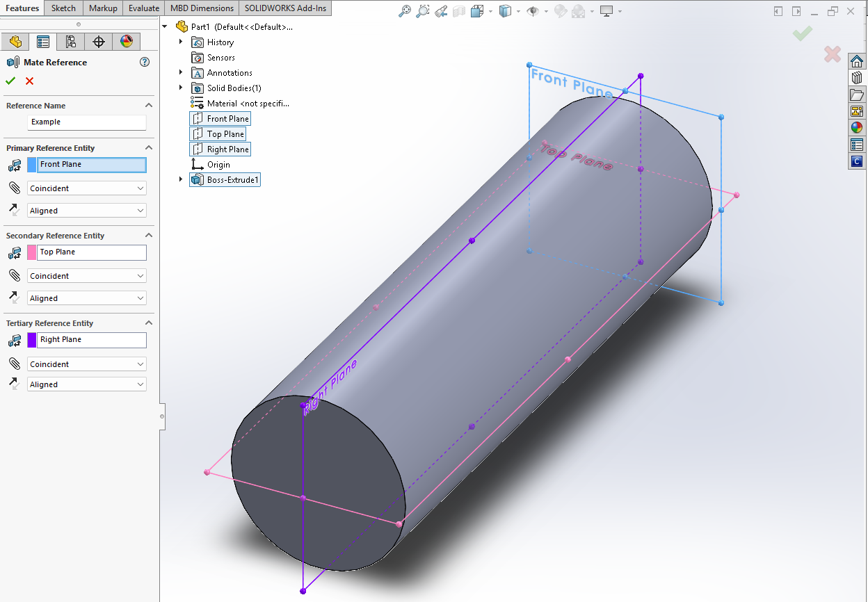The width and height of the screenshot is (868, 602).
Task: Collapse Secondary Reference Entity section
Action: coord(149,236)
